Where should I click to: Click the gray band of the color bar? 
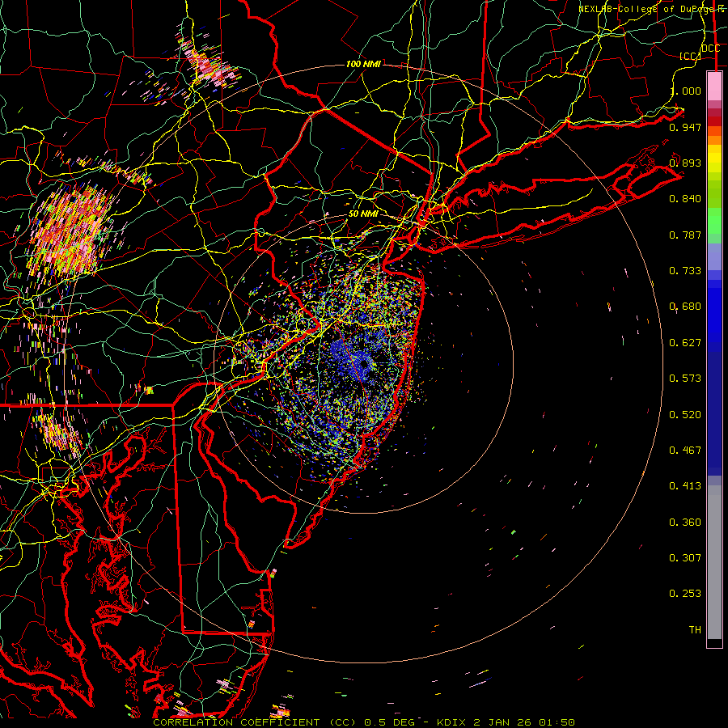click(714, 562)
